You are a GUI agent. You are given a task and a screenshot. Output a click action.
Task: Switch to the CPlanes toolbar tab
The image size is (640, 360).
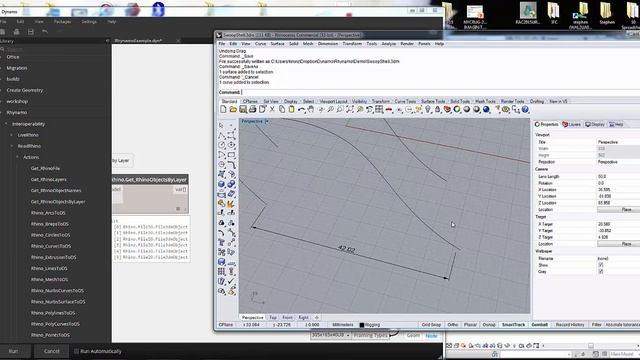click(250, 101)
